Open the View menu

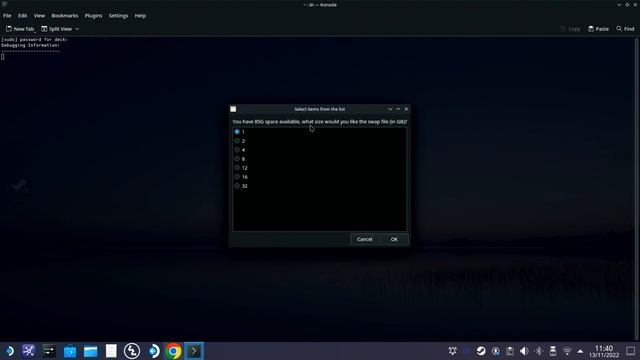click(39, 16)
